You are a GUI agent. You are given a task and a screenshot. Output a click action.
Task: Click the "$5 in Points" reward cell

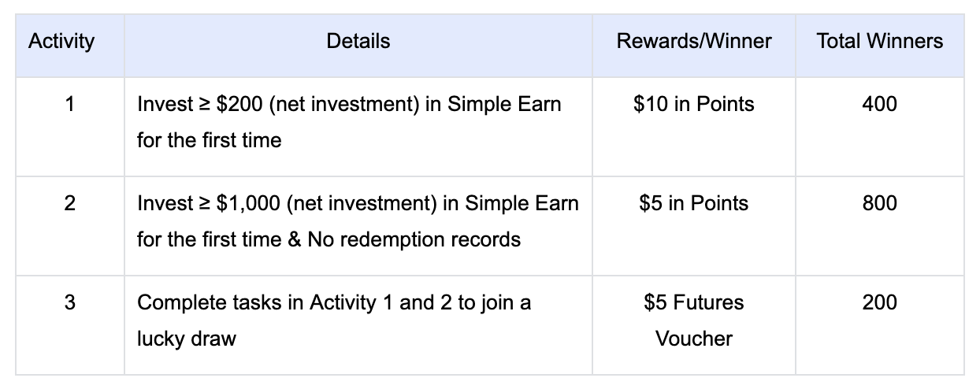[x=693, y=203]
